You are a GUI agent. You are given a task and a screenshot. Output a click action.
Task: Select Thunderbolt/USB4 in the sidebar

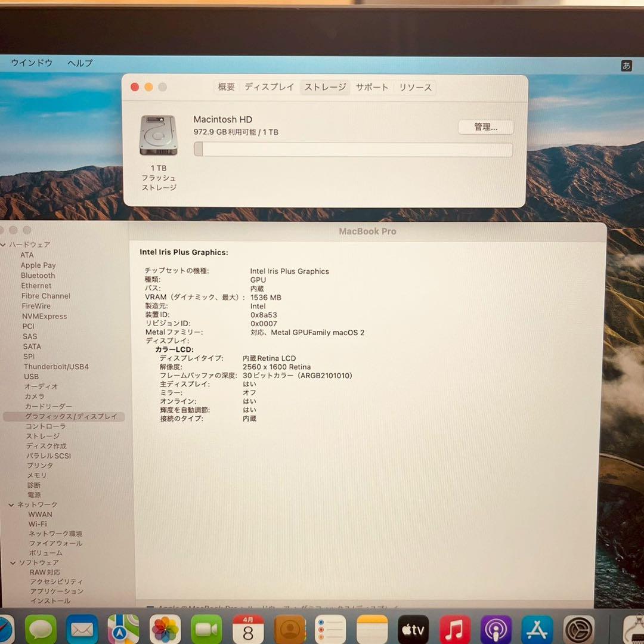[56, 366]
